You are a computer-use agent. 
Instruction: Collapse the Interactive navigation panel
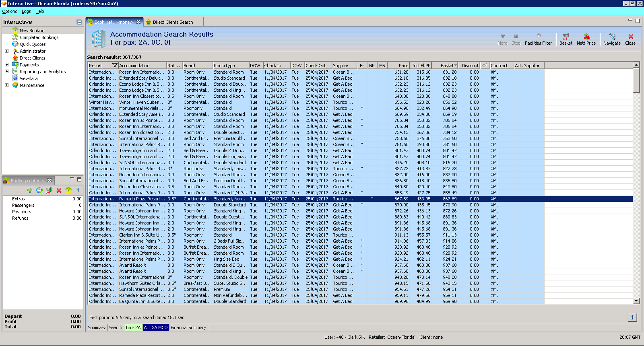pyautogui.click(x=79, y=22)
